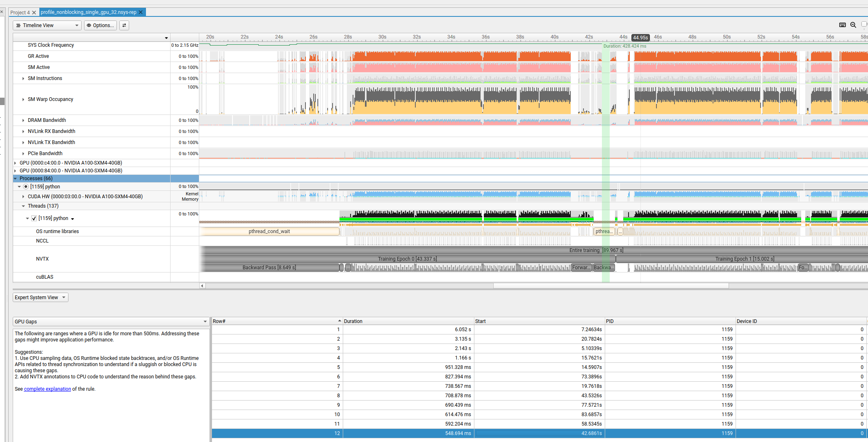Click the Options... button
The height and width of the screenshot is (442, 868).
[x=100, y=25]
